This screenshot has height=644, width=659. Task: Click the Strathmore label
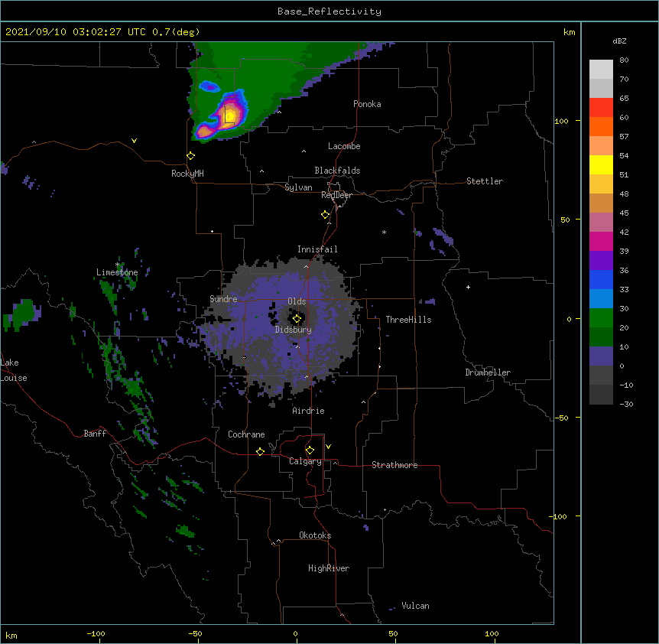click(394, 465)
